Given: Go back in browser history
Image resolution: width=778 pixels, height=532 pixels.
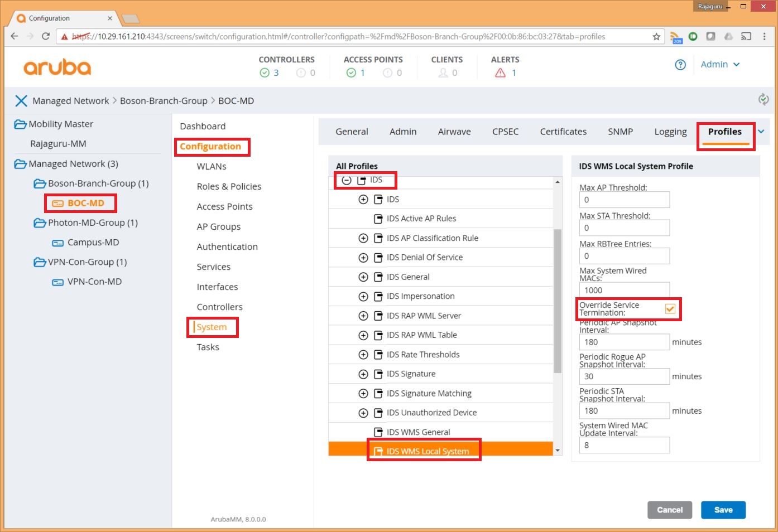Looking at the screenshot, I should 15,37.
